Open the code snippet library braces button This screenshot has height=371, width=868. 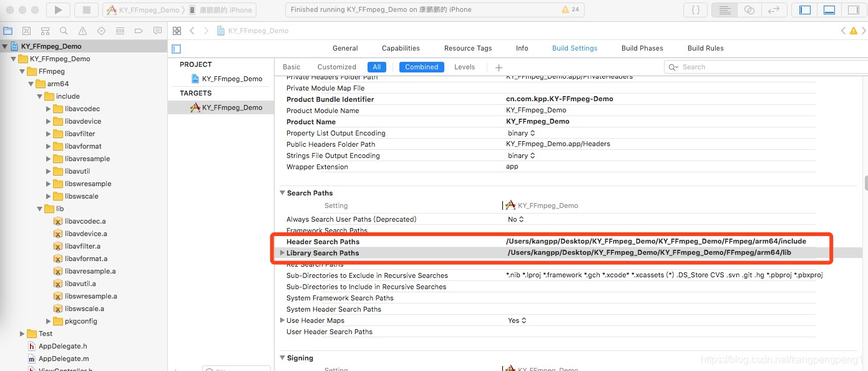tap(695, 10)
